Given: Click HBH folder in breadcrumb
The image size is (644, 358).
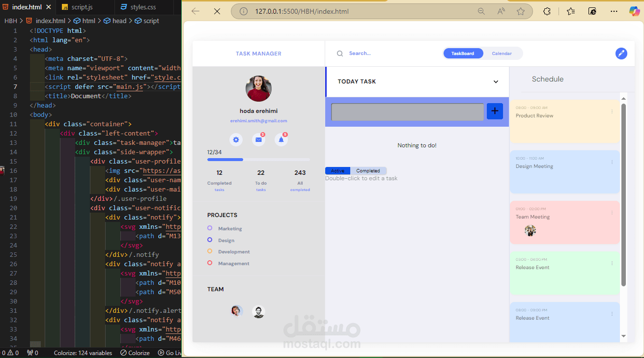Looking at the screenshot, I should (x=10, y=21).
